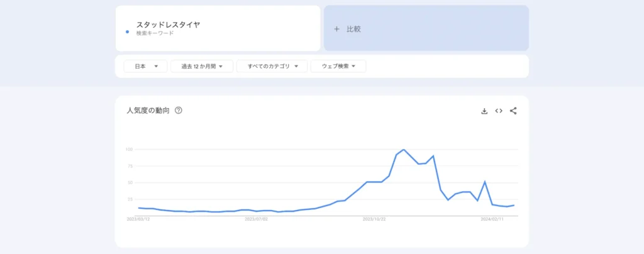Open help icon next to 人気度の動向
644x254 pixels.
(x=178, y=111)
